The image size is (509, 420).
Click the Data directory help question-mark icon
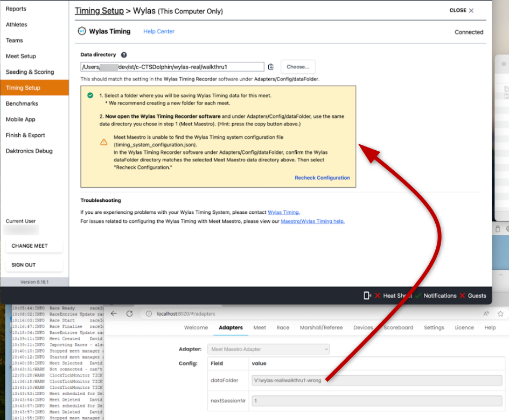coord(124,55)
